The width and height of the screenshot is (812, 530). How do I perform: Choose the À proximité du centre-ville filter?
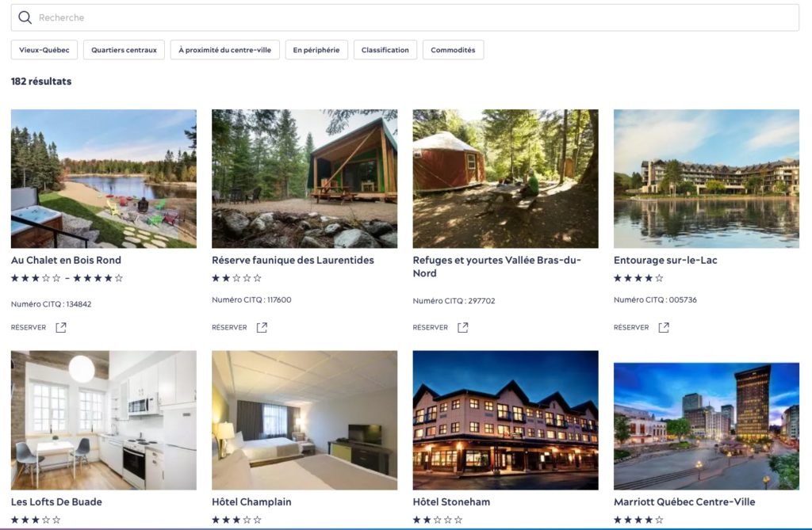coord(224,50)
